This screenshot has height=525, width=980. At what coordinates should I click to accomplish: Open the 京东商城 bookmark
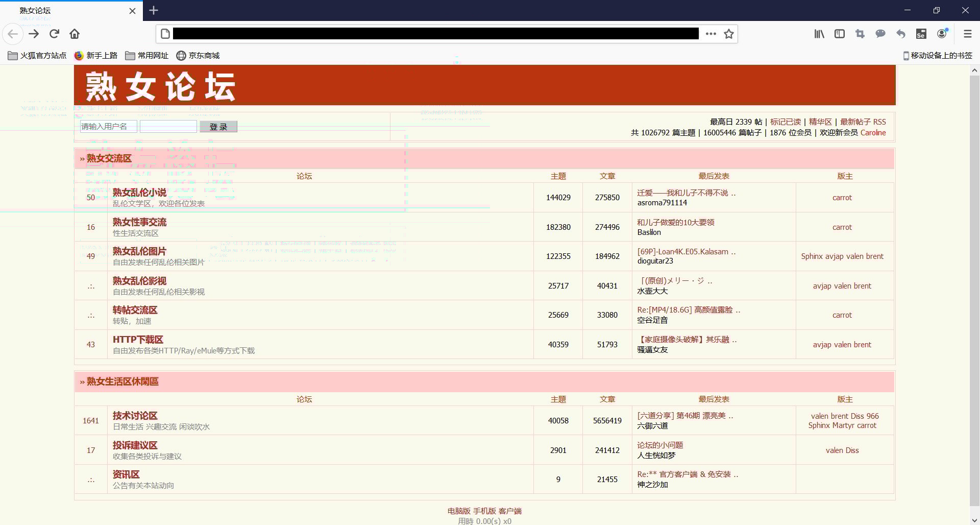198,55
